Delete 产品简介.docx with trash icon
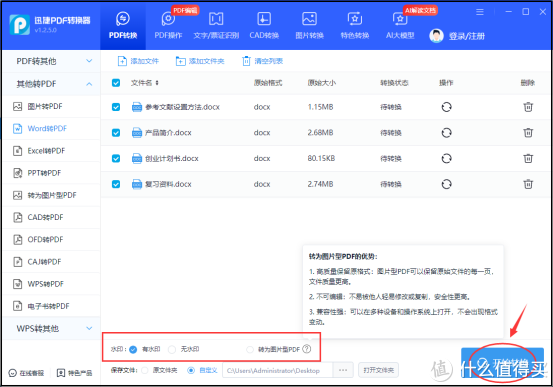553x387 pixels. coord(528,133)
